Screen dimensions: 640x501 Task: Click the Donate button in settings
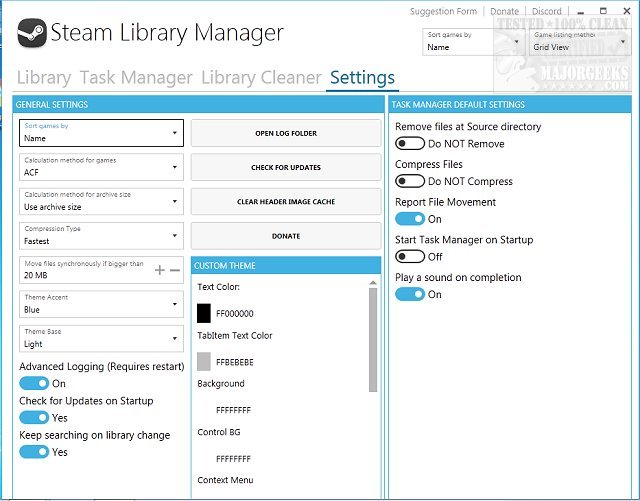click(x=286, y=236)
